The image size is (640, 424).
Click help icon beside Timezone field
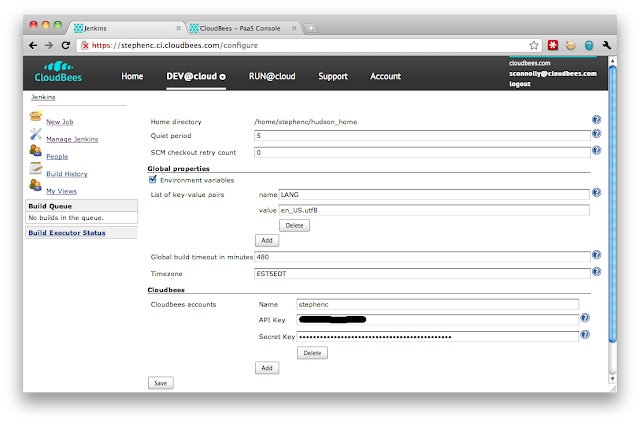click(596, 271)
